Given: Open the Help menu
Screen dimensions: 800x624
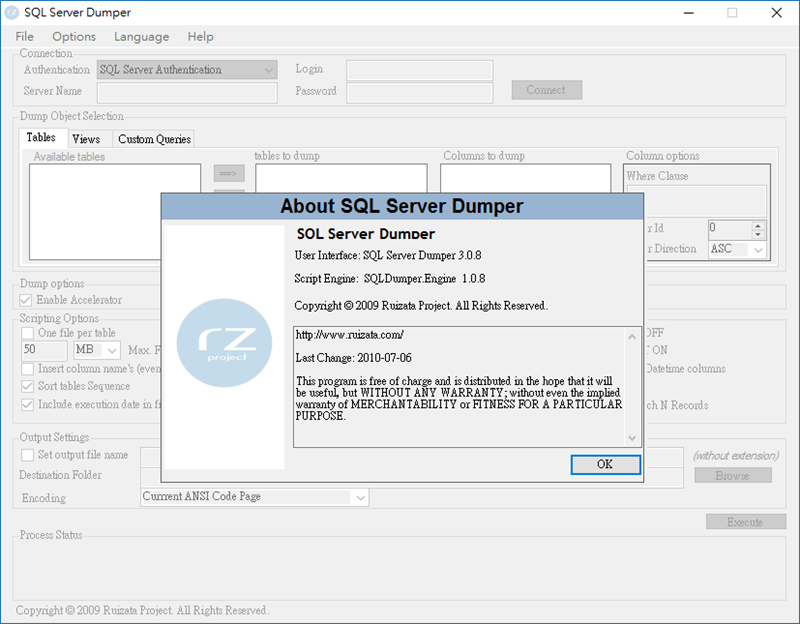Looking at the screenshot, I should pos(201,37).
